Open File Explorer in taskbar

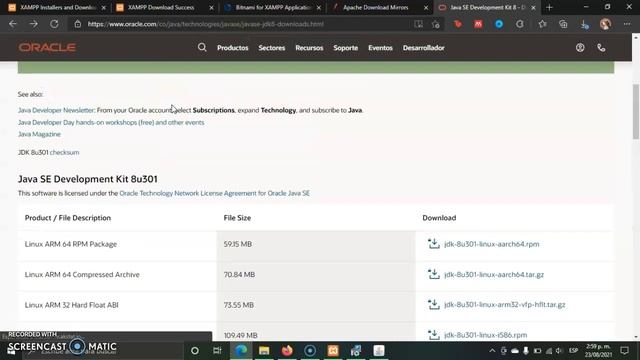(264, 351)
